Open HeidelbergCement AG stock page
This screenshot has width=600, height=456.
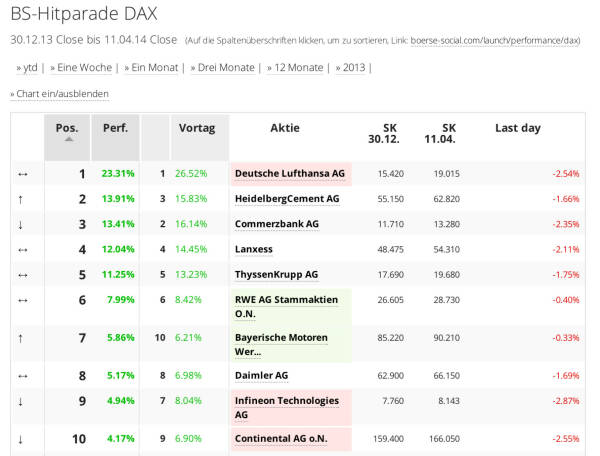pyautogui.click(x=287, y=199)
